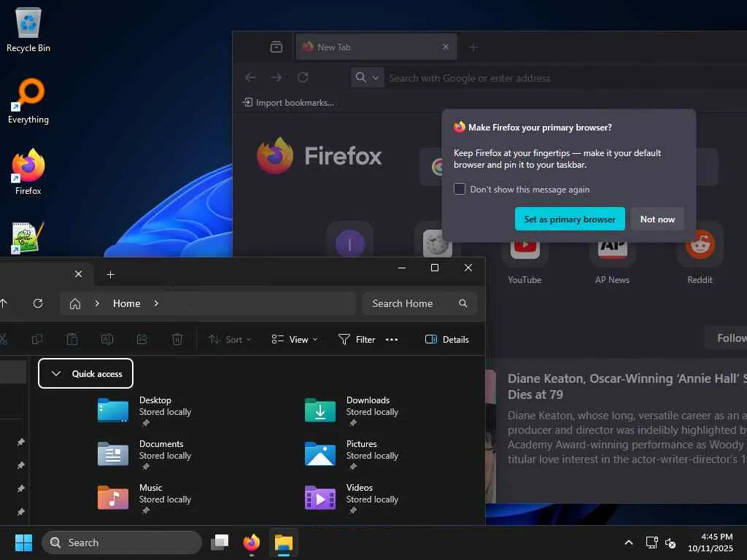Viewport: 747px width, 560px height.
Task: Click Firefox's list all tabs (Firefox View) icon
Action: [276, 47]
